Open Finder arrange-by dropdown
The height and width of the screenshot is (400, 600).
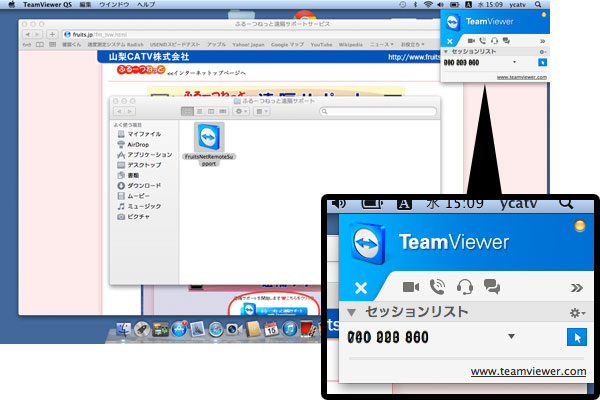tap(261, 111)
